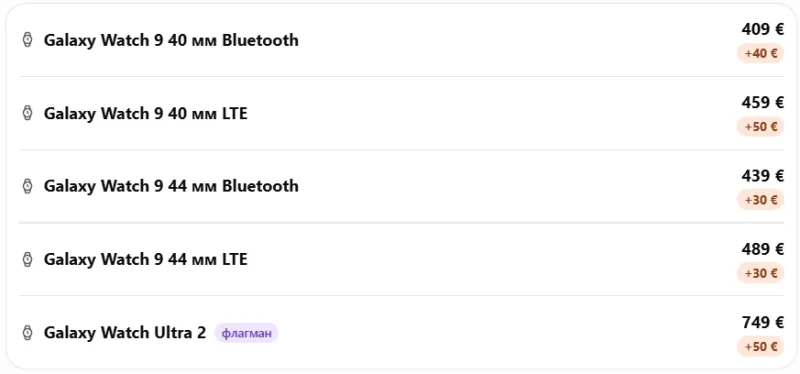Click watch icon beside Galaxy Watch 9 44 мм Bluetooth
This screenshot has width=800, height=374.
coord(28,186)
